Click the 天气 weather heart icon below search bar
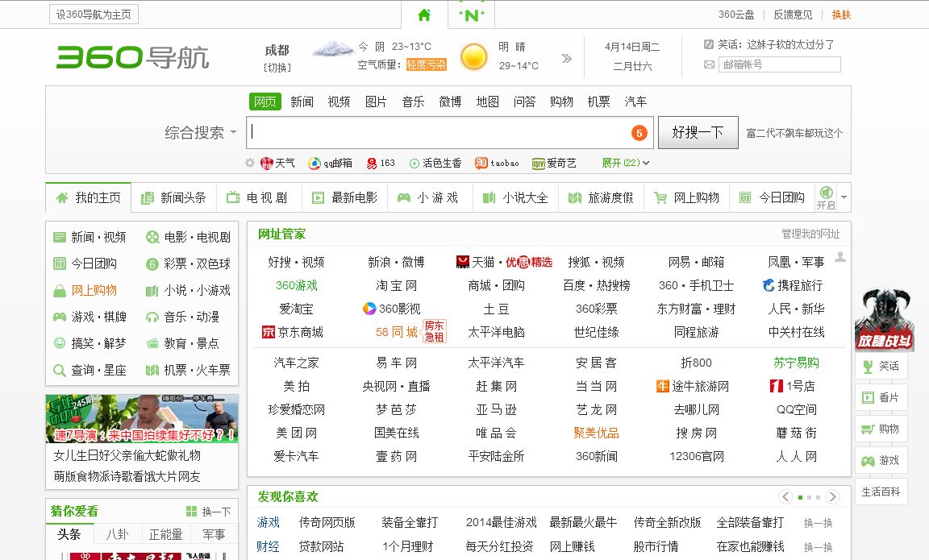This screenshot has height=560, width=929. pos(266,162)
